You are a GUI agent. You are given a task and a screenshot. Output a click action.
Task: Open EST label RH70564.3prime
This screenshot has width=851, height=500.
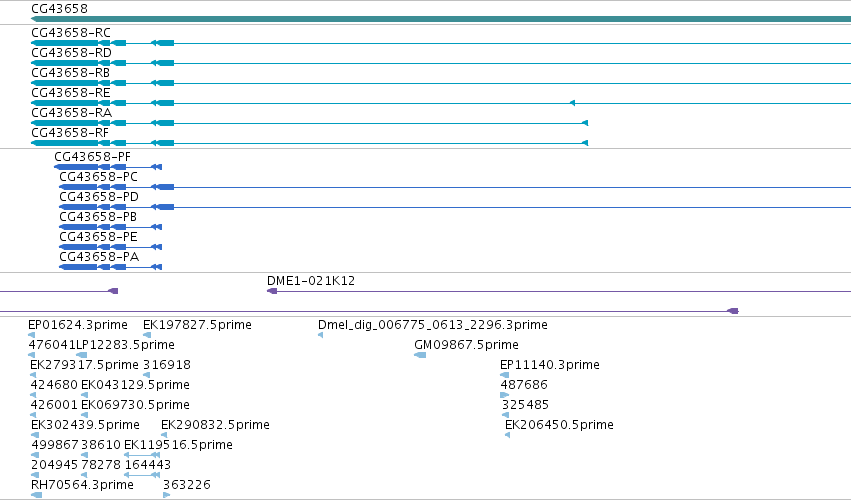82,485
